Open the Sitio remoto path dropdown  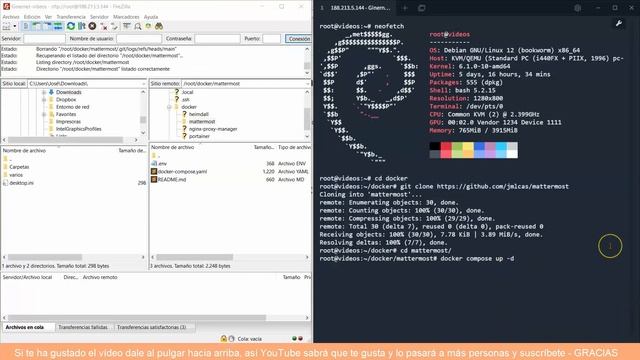pyautogui.click(x=307, y=84)
